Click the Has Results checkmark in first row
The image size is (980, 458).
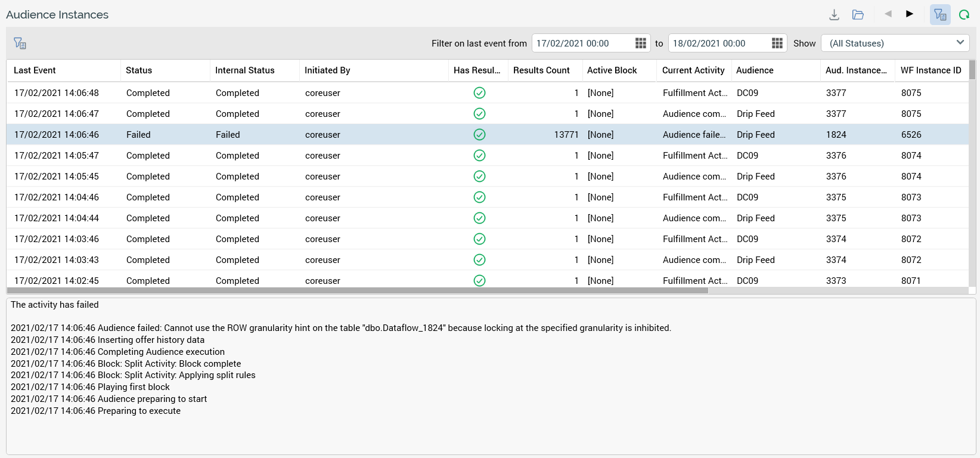point(479,93)
